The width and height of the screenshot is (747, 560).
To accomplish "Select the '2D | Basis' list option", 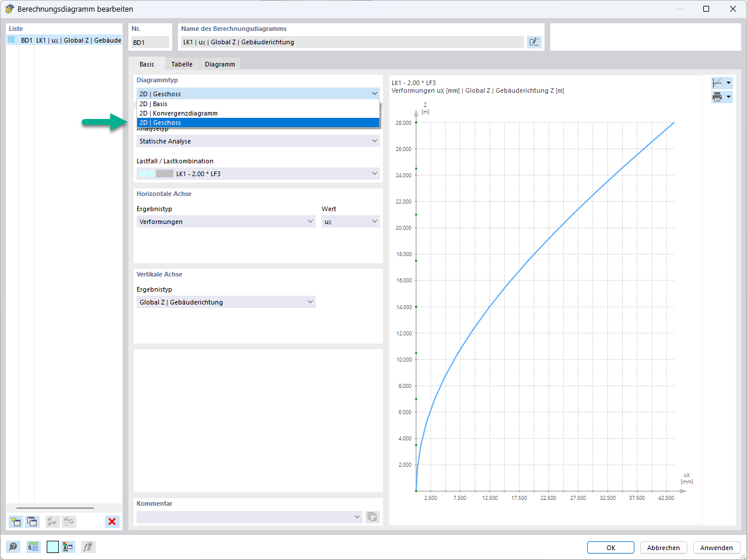I will [x=258, y=104].
